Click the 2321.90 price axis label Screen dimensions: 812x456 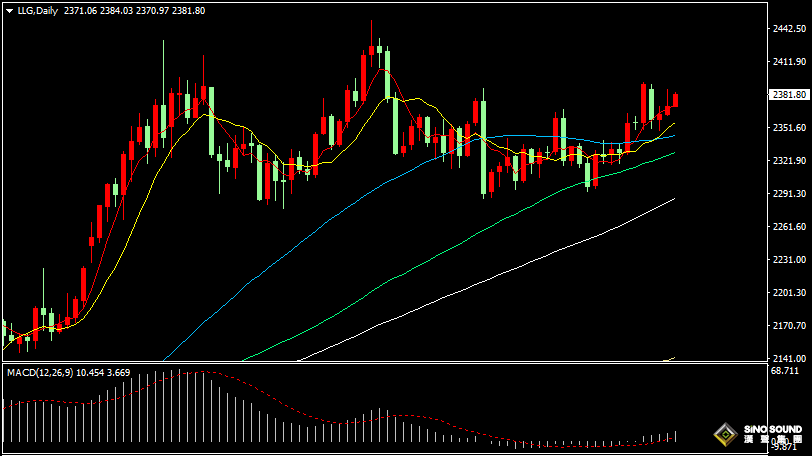click(x=788, y=161)
